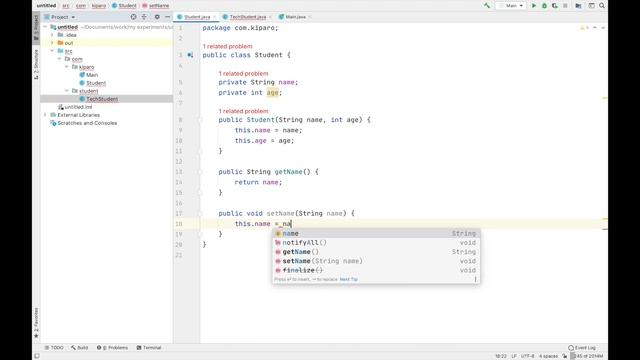The width and height of the screenshot is (640, 360).
Task: Click 'Next Tip' in completion popup
Action: (x=349, y=280)
